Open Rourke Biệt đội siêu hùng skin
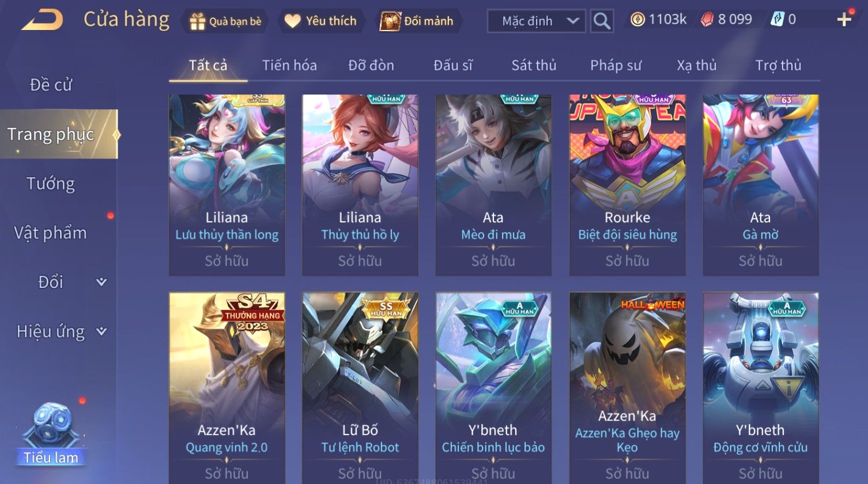The width and height of the screenshot is (868, 484). [627, 185]
